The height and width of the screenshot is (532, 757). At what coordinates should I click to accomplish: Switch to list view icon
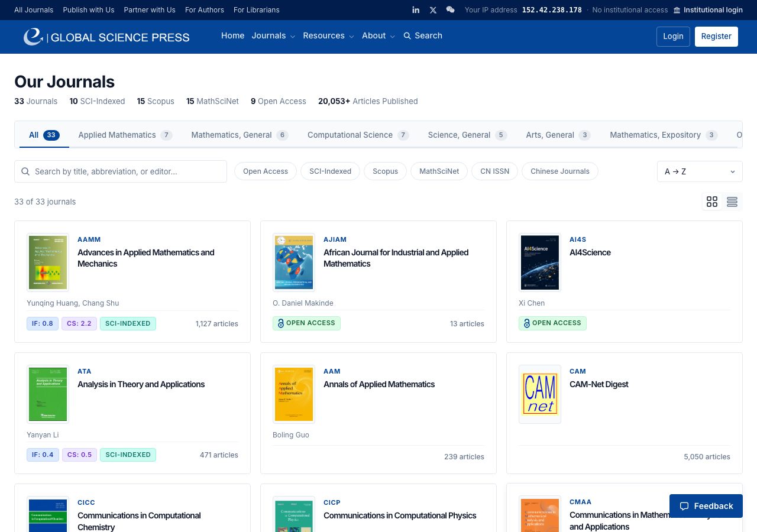(x=732, y=202)
